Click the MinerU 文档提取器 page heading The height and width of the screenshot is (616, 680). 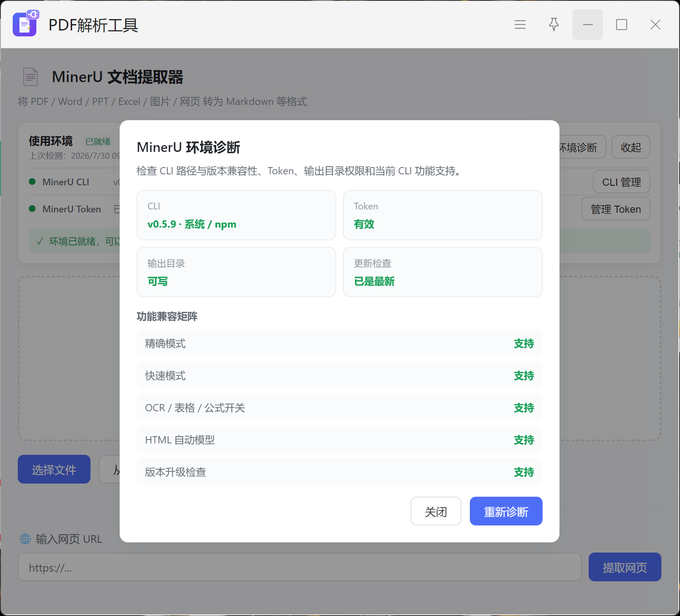tap(118, 77)
